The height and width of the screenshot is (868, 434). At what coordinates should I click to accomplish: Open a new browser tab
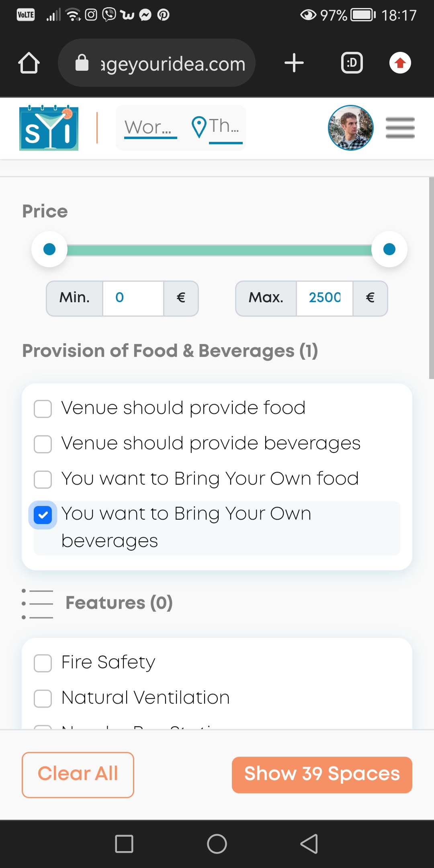294,63
